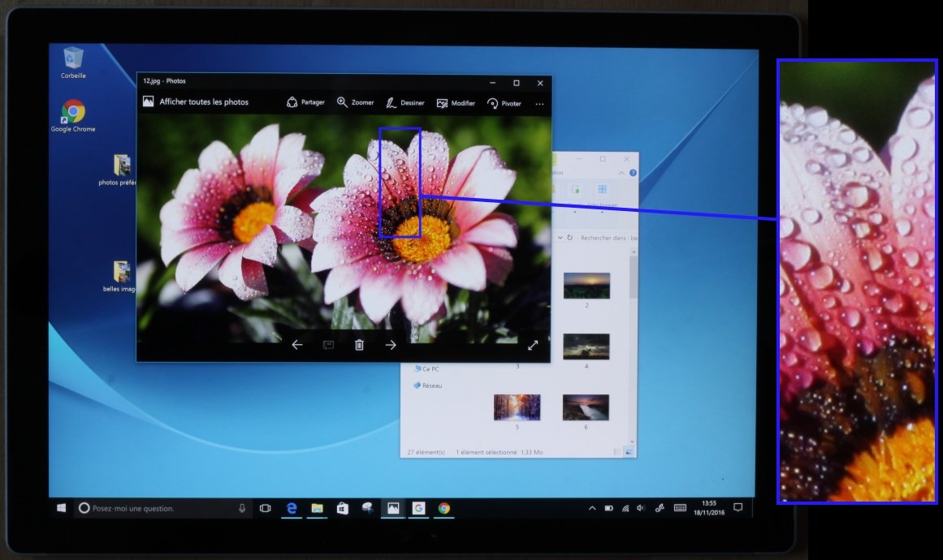Open the Action Center notification icon
The height and width of the screenshot is (560, 943).
point(738,508)
